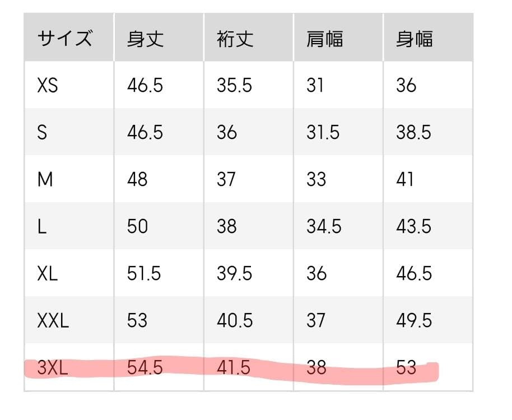Select the XL size row label
512x420 pixels.
(x=48, y=273)
